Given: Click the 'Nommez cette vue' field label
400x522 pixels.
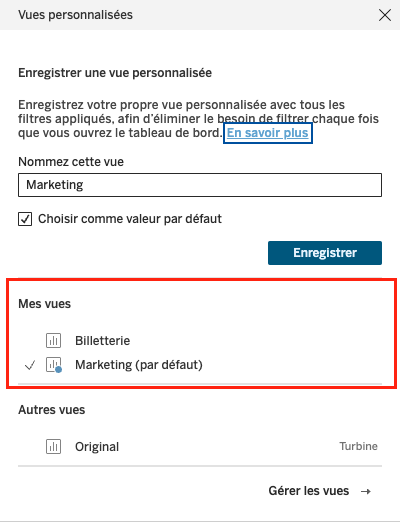Looking at the screenshot, I should coord(71,162).
